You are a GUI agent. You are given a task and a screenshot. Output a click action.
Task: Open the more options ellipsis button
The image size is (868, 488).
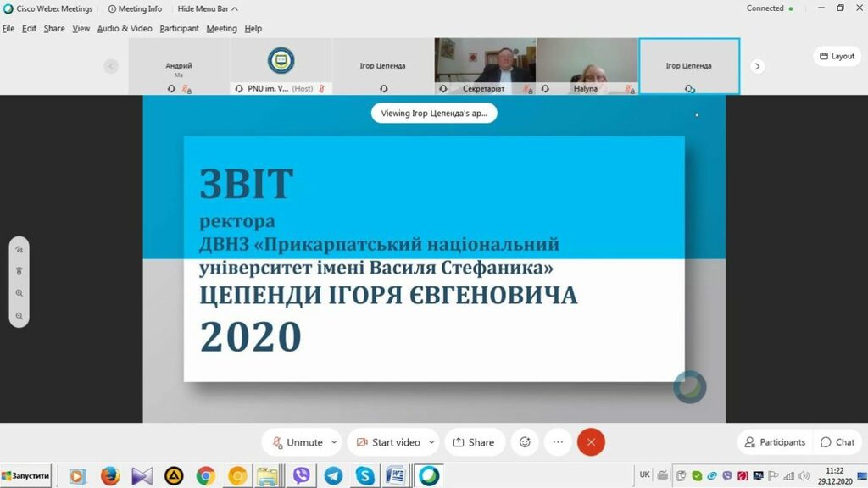pyautogui.click(x=558, y=442)
